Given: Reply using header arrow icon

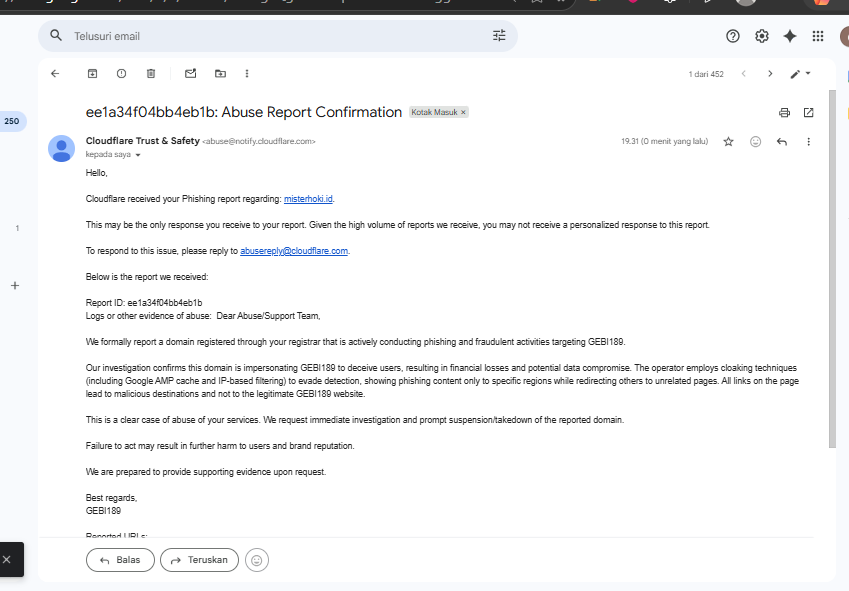Looking at the screenshot, I should tap(781, 142).
